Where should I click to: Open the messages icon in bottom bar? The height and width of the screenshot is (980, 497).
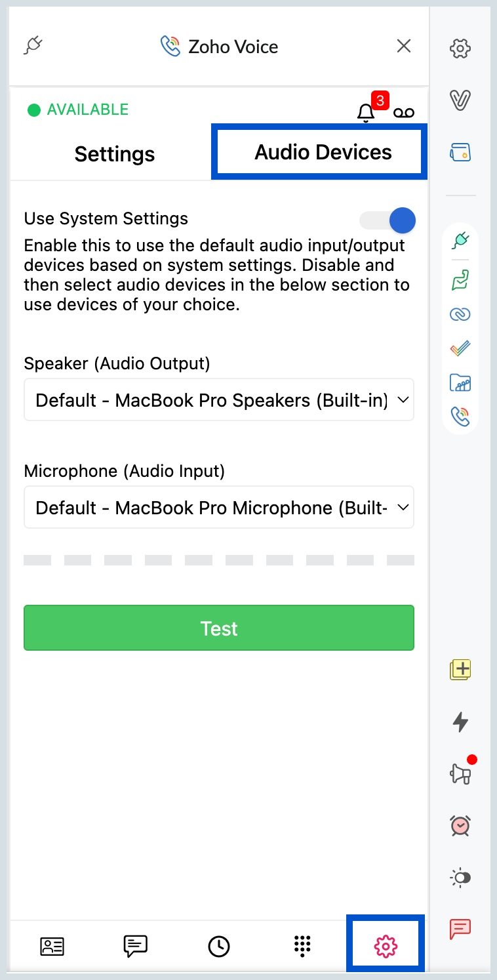[136, 946]
